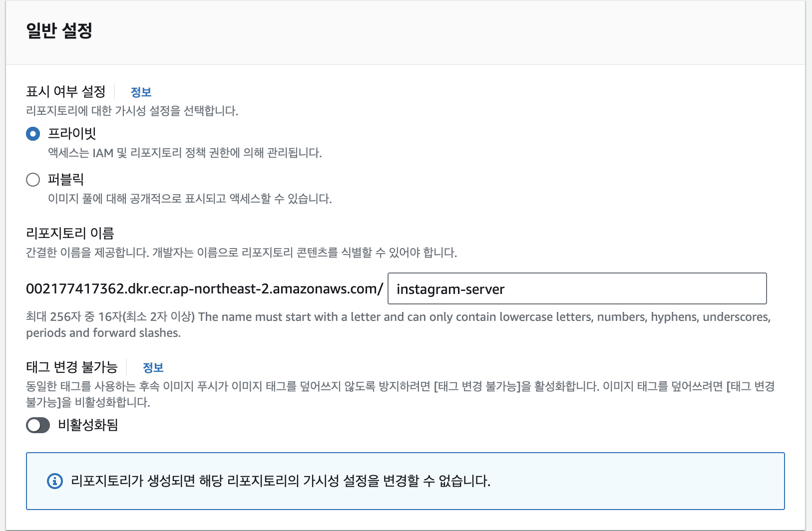Click the 일반 설정 panel heading

(59, 30)
